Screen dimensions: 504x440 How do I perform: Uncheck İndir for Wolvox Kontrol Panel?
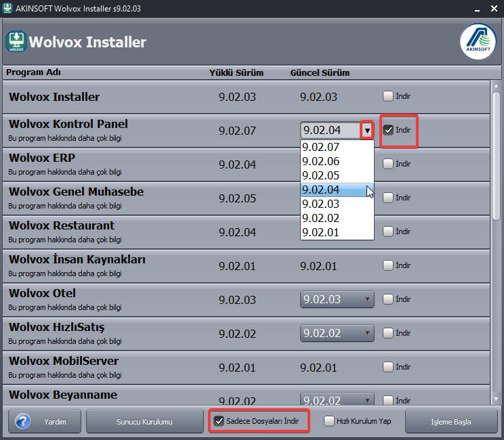tap(388, 130)
